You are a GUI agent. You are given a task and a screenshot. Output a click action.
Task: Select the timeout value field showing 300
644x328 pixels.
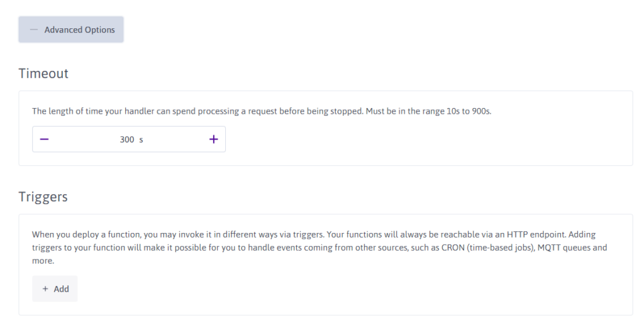click(x=126, y=139)
